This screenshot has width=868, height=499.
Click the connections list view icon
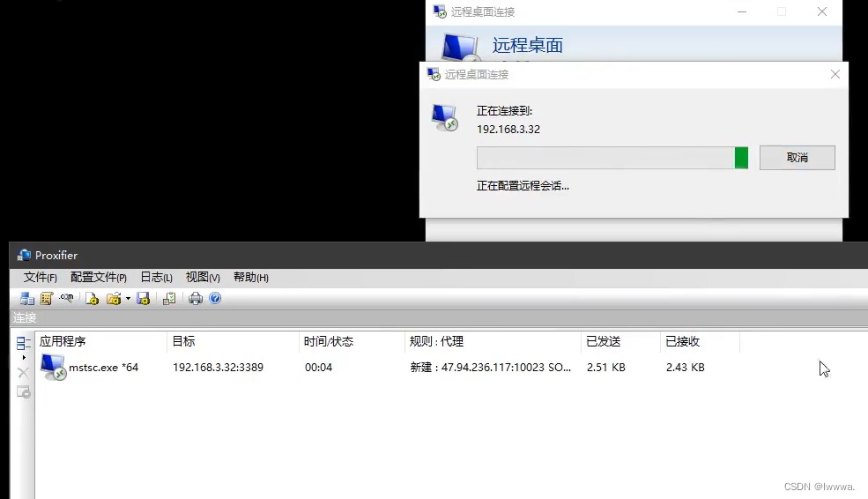tap(23, 343)
